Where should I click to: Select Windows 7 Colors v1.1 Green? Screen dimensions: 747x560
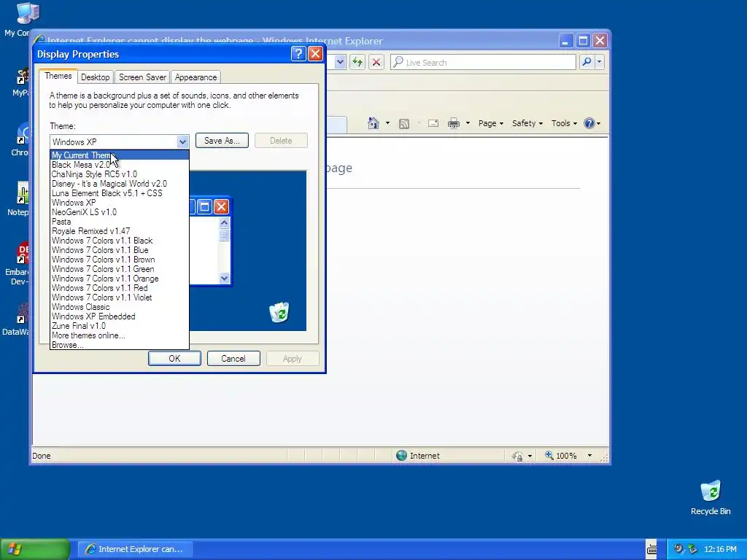[x=119, y=269]
